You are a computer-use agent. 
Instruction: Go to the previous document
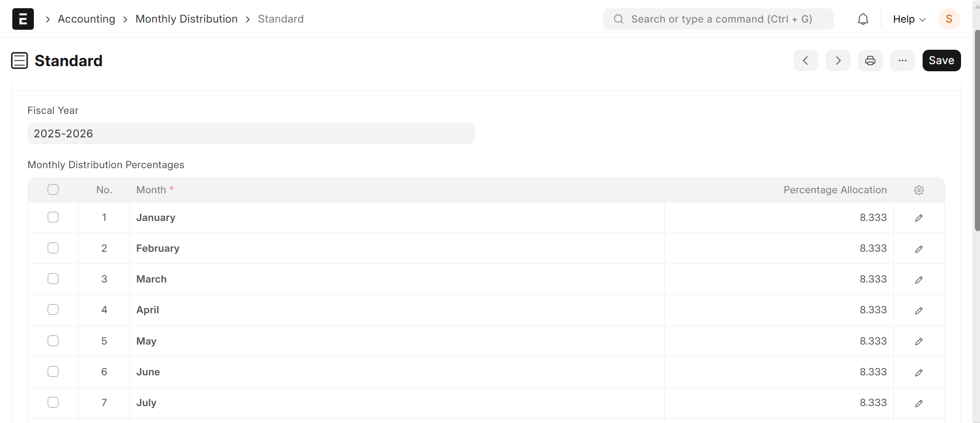(x=806, y=61)
